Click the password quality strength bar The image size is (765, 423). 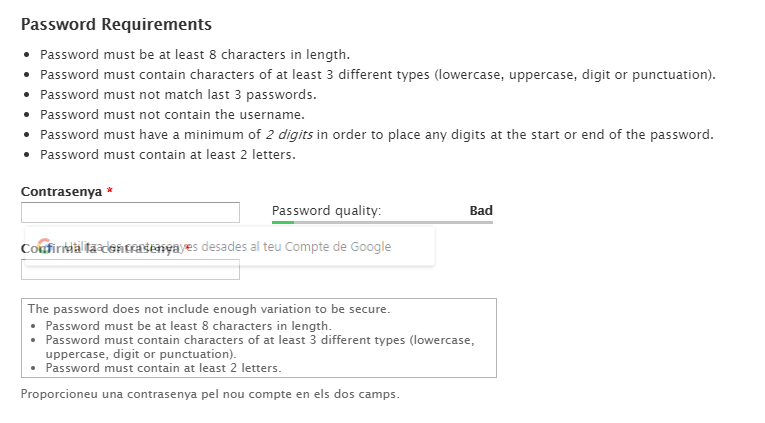point(382,222)
